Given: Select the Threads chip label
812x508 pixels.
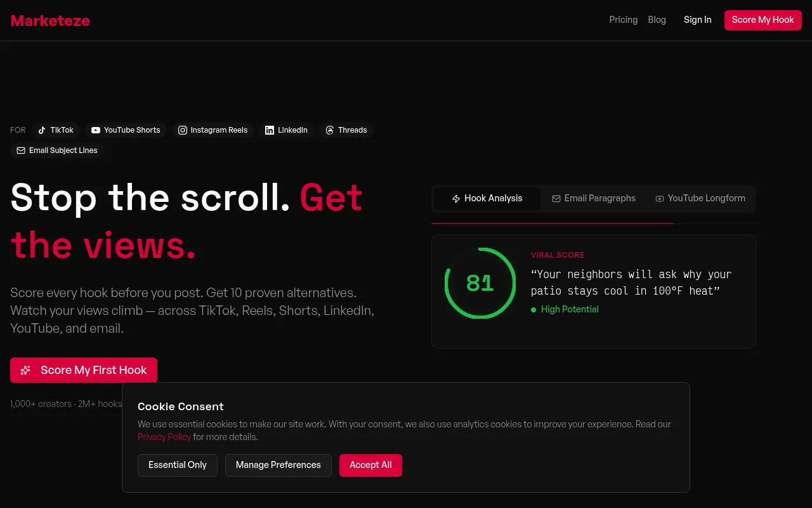Looking at the screenshot, I should coord(352,130).
